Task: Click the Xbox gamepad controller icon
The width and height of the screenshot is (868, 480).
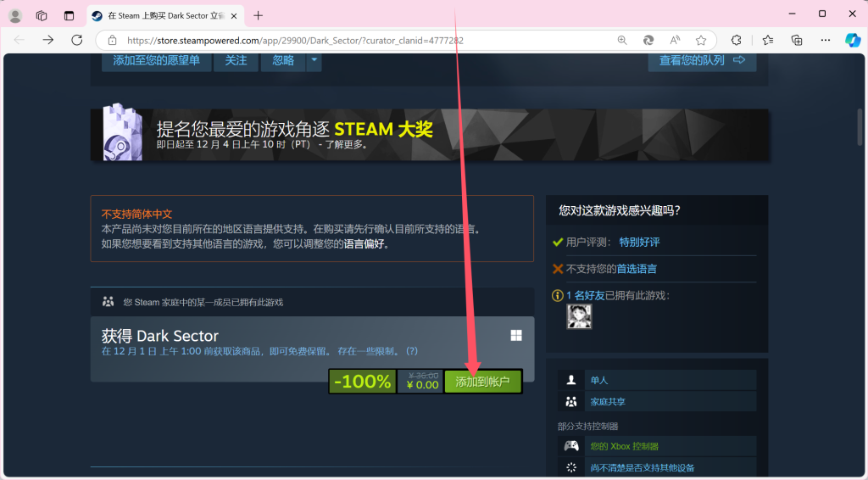Action: [x=571, y=446]
